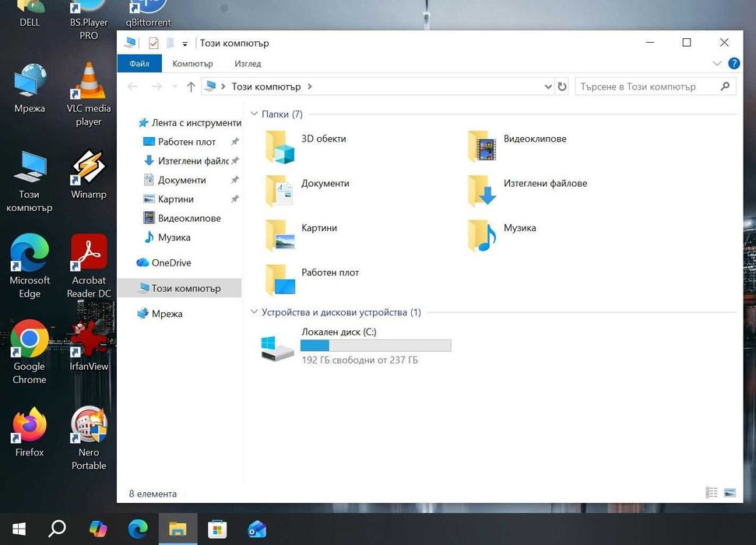The height and width of the screenshot is (545, 756).
Task: Refresh the current location with the reload icon
Action: point(562,86)
